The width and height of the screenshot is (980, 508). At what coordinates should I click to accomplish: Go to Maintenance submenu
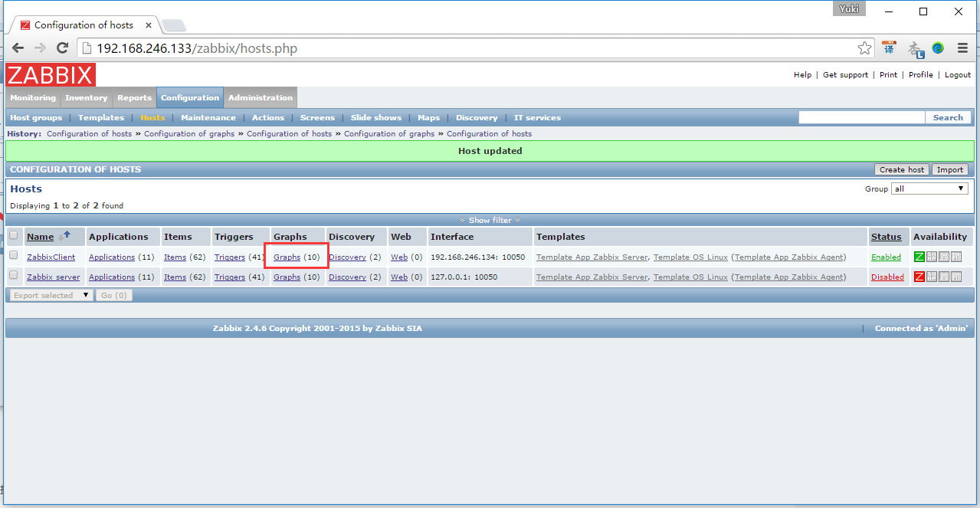208,118
